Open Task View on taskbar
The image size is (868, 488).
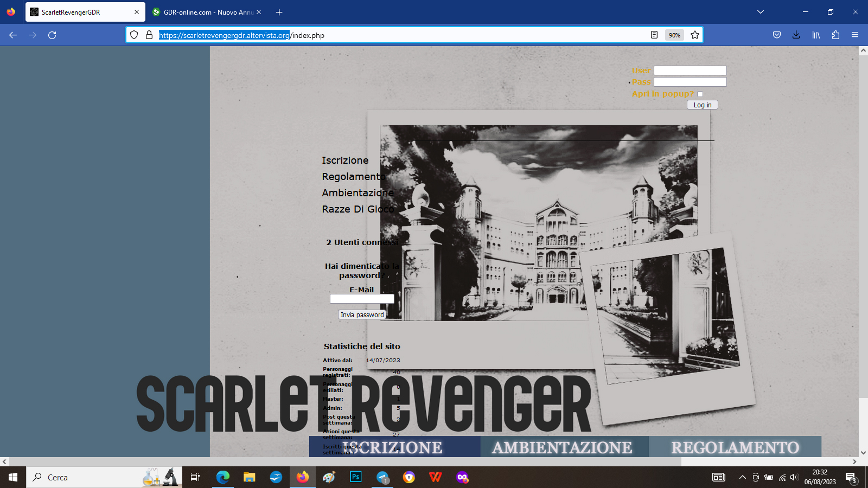tap(195, 477)
